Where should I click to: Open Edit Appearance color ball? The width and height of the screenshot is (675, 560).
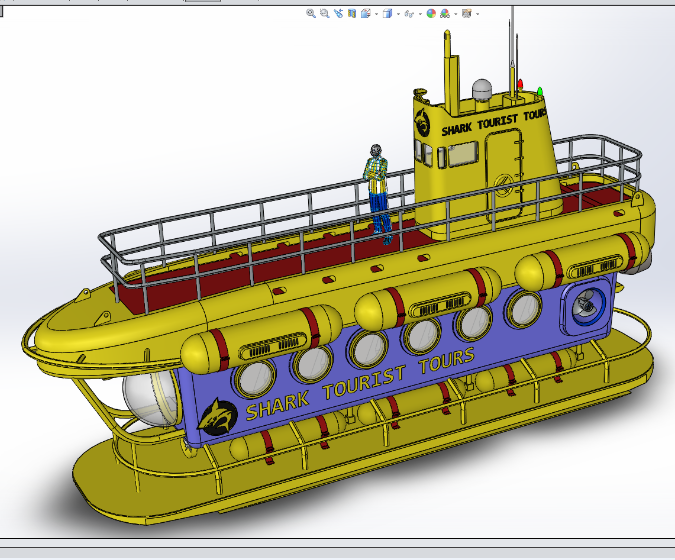click(x=431, y=14)
